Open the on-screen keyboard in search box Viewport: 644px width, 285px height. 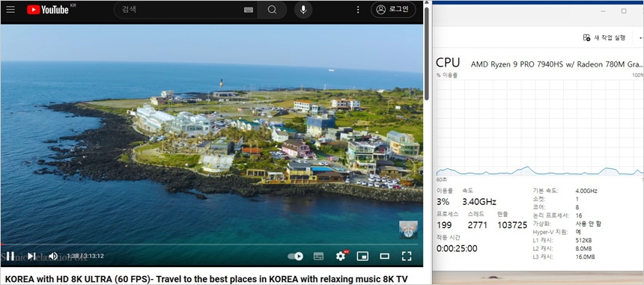pyautogui.click(x=248, y=10)
